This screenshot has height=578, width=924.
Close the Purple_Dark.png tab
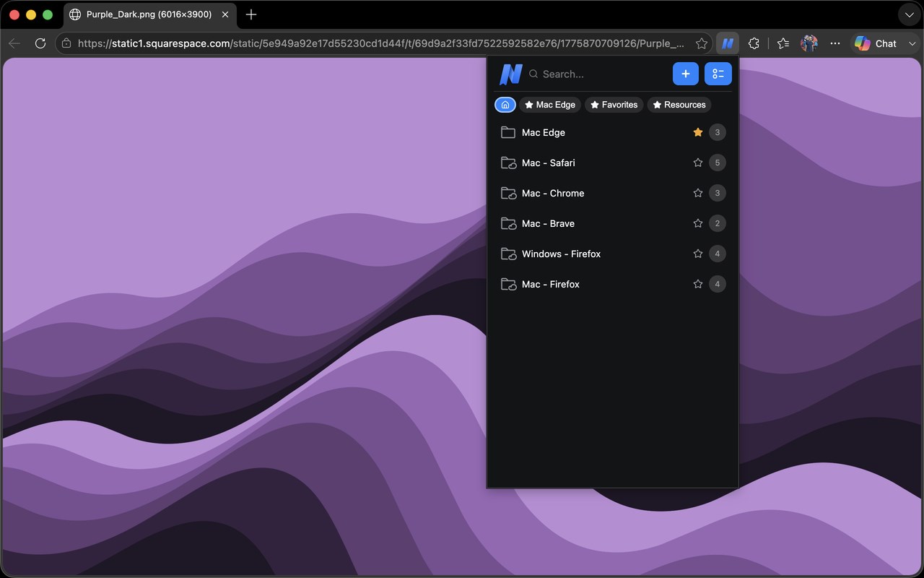pos(224,14)
